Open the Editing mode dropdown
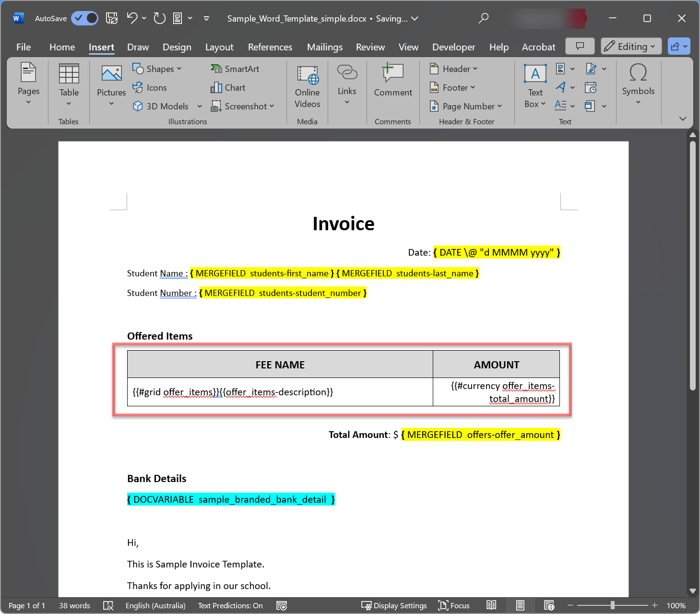This screenshot has width=700, height=614. point(631,46)
